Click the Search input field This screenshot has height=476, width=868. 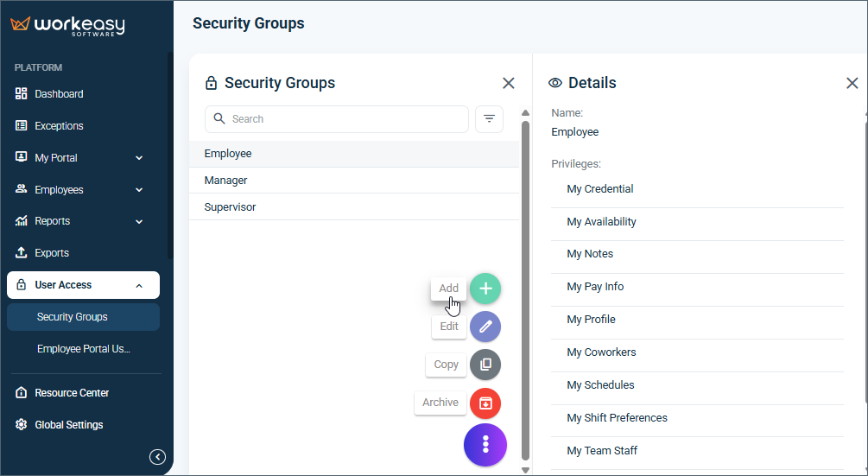point(337,119)
